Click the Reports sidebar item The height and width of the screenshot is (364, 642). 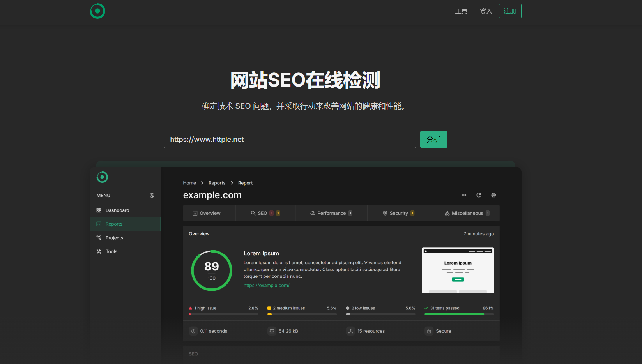114,224
